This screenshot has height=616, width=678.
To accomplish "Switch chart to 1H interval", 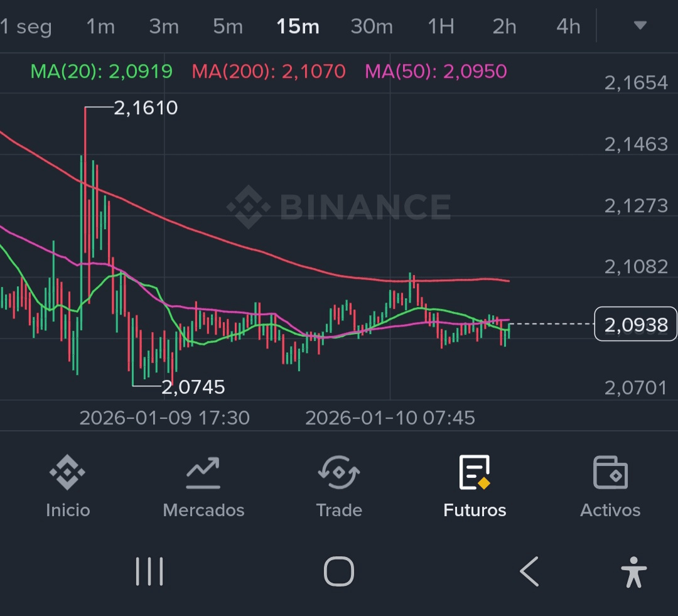I will pyautogui.click(x=441, y=26).
